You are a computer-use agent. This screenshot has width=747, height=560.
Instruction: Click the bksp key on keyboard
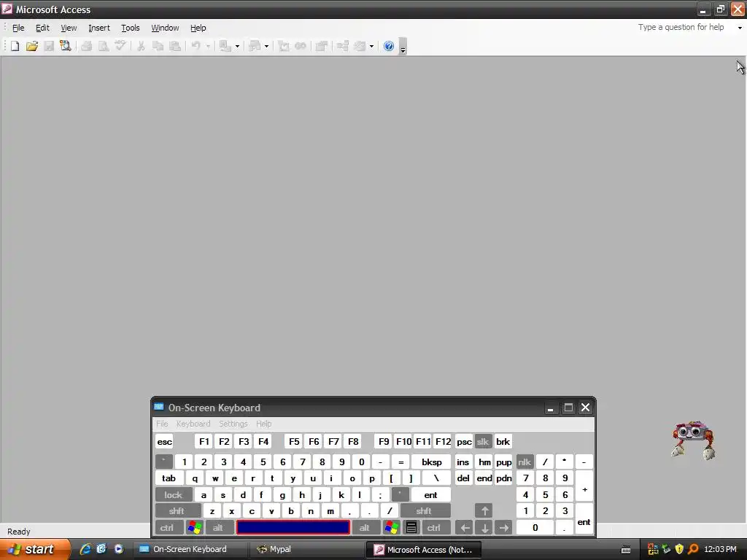pyautogui.click(x=431, y=462)
